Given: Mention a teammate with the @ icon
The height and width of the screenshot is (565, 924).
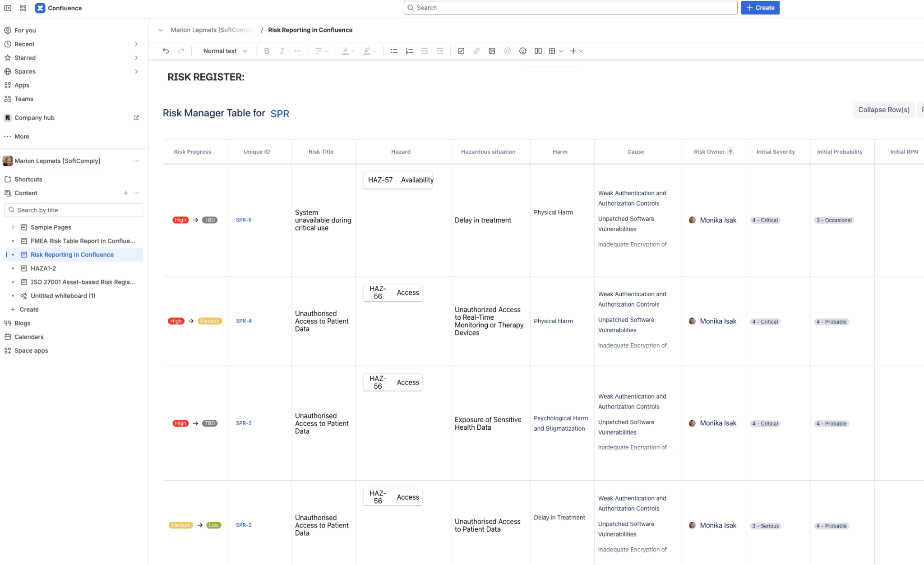Looking at the screenshot, I should point(507,51).
